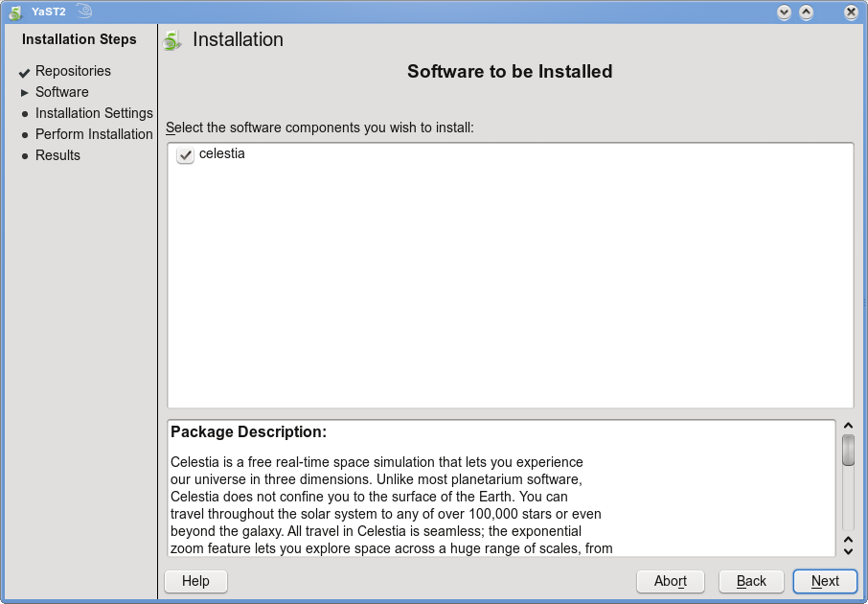Select the Installation Settings step
Screen dimensions: 868x604
click(94, 113)
